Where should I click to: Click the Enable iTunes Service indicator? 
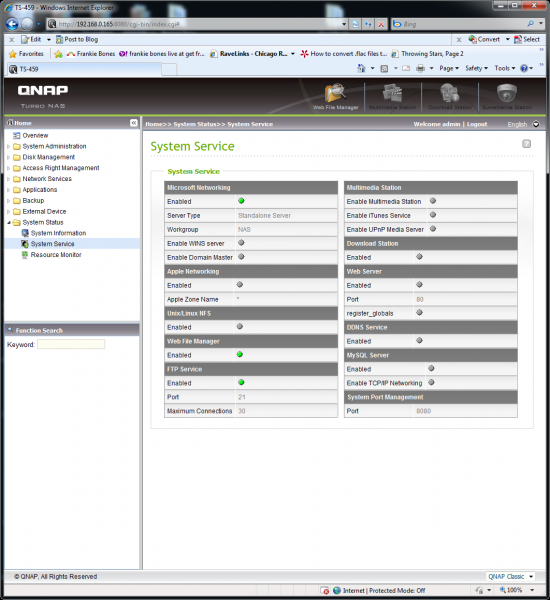(x=433, y=215)
